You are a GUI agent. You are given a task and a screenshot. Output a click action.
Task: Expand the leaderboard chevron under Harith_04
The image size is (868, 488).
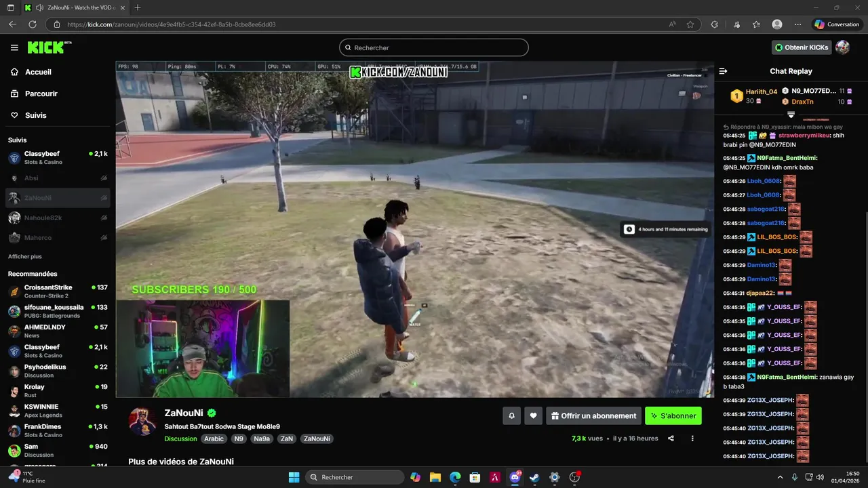coord(791,115)
